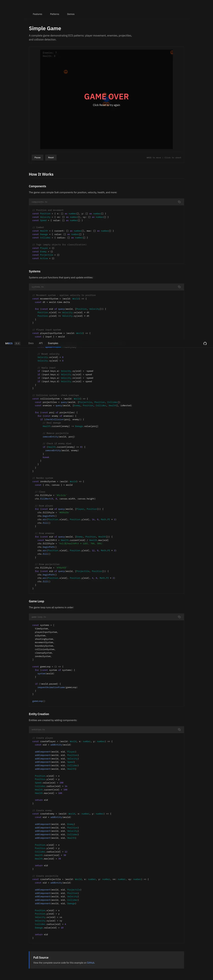Select the Demos tab
The width and height of the screenshot is (213, 980).
(71, 14)
